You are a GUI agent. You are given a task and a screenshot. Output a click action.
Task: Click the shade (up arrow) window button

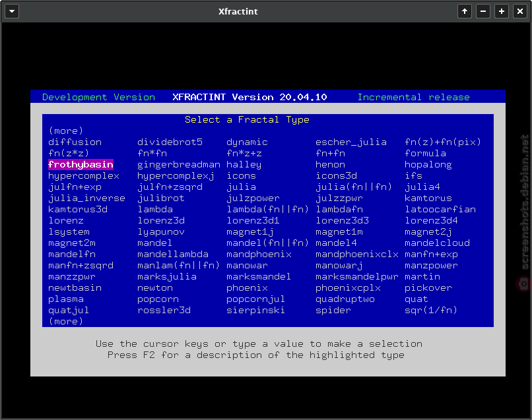[x=465, y=11]
